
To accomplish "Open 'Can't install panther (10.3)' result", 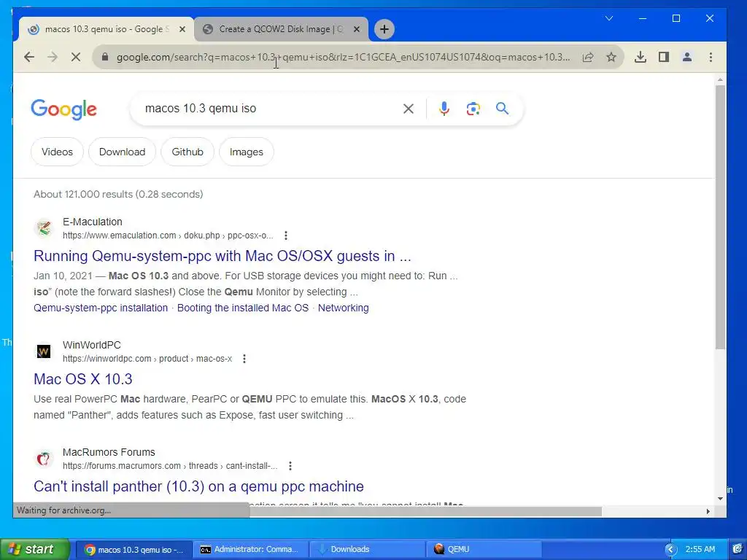I will [198, 486].
